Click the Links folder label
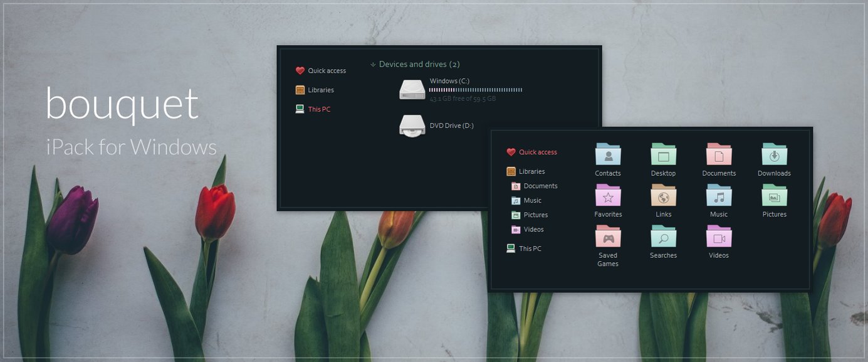Viewport: 868px width, 362px height. click(x=663, y=215)
